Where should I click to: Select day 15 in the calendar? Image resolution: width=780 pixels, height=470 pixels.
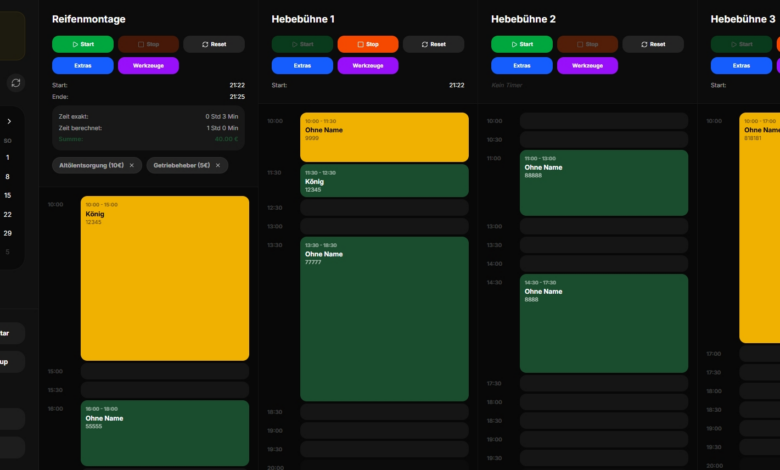(x=8, y=195)
